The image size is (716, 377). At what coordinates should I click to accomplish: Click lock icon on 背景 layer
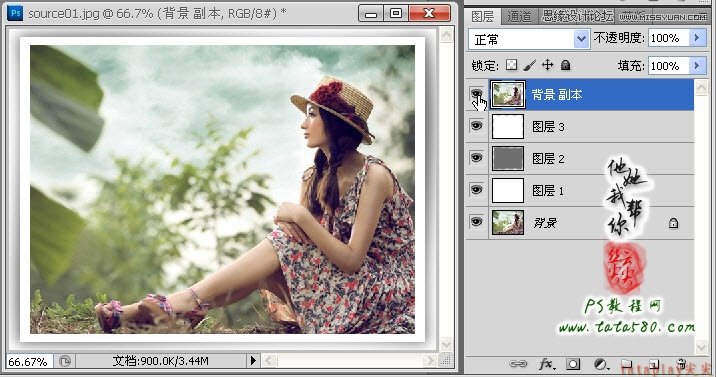coord(673,223)
